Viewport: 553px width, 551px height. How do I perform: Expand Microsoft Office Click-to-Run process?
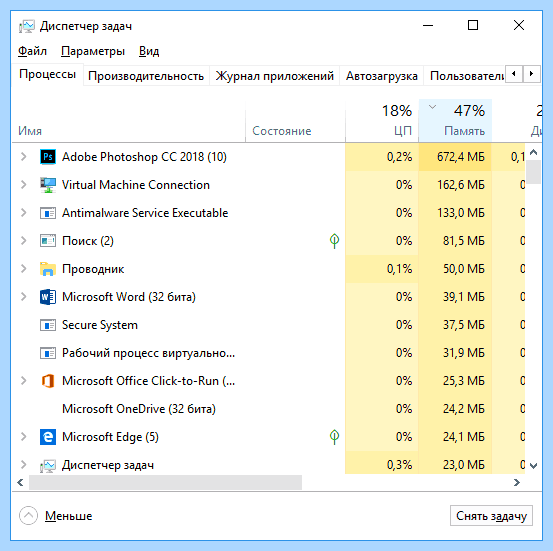pyautogui.click(x=24, y=381)
